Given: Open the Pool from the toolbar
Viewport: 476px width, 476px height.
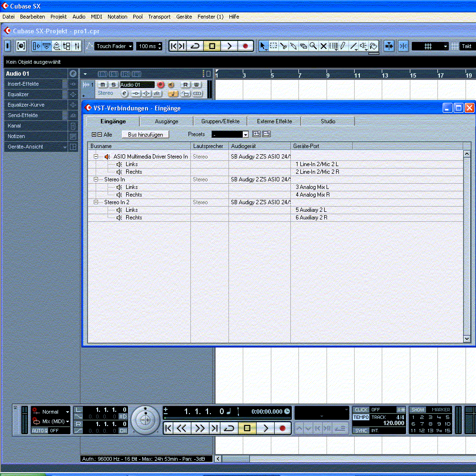Looking at the screenshot, I should click(x=67, y=46).
